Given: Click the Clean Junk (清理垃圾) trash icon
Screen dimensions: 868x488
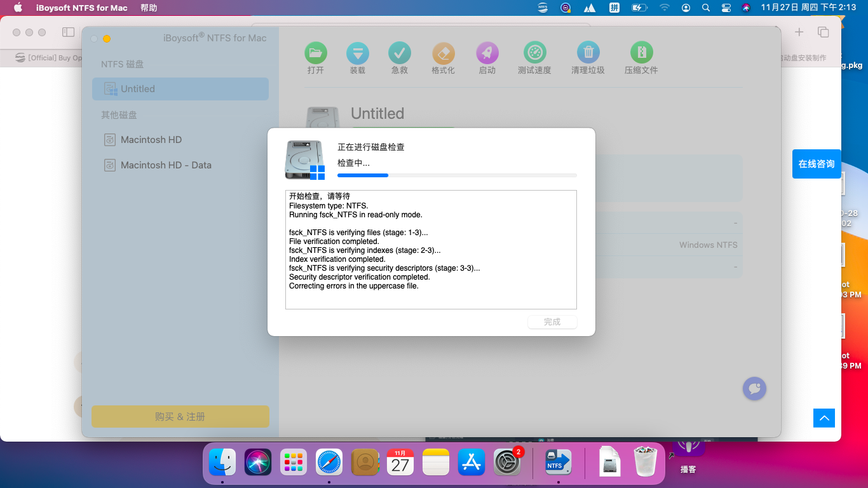Looking at the screenshot, I should click(x=588, y=53).
